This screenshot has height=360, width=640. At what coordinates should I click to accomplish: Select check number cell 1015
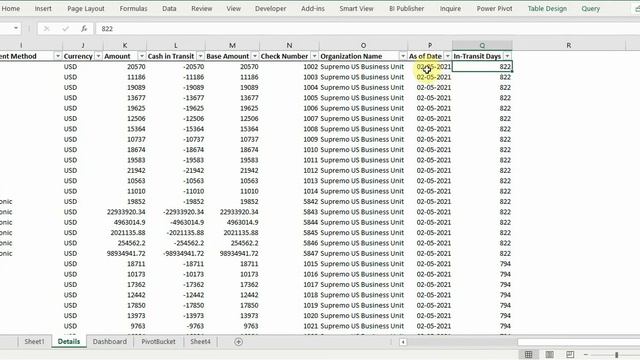point(289,264)
